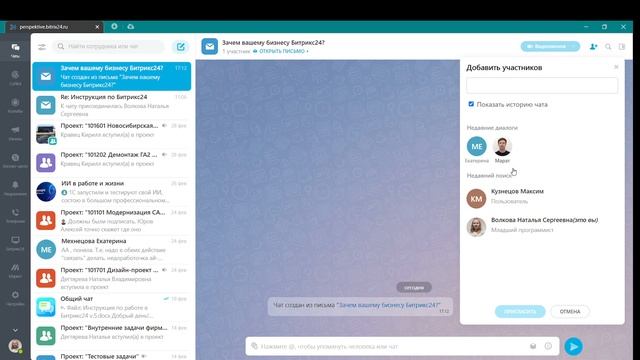Open chat ИИ в работе и жизни
Screen dimensions: 640x360
111,191
